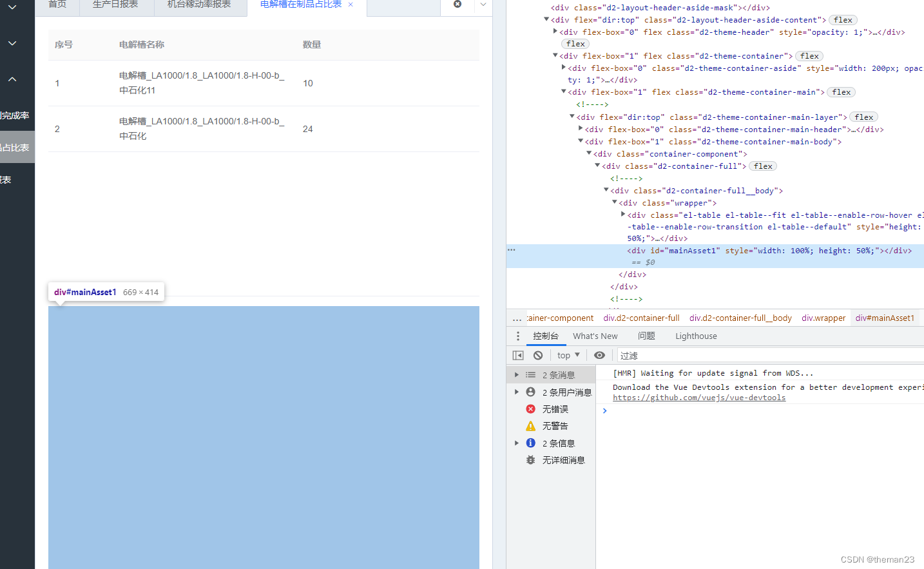Click the yellow warning icon beside 无警告
This screenshot has width=924, height=569.
coord(530,426)
